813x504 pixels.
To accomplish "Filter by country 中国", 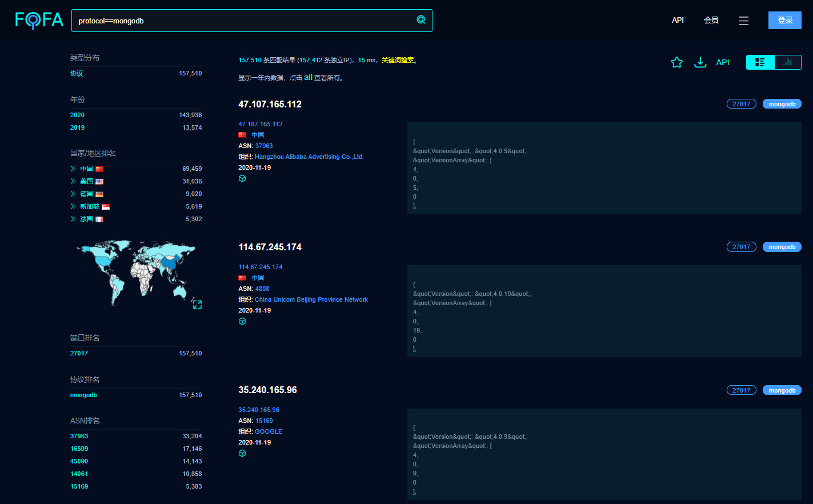I will 86,169.
